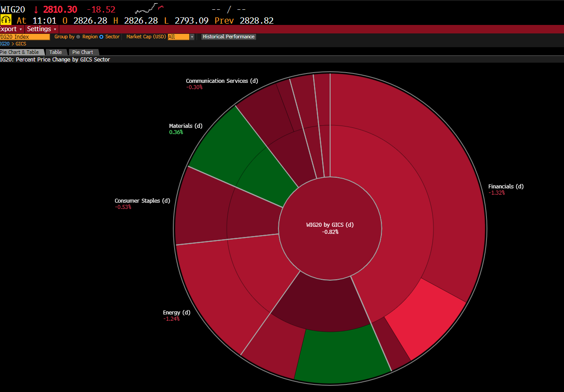Click the WIG20 breadcrumb link
Viewport: 564px width, 392px height.
point(4,44)
